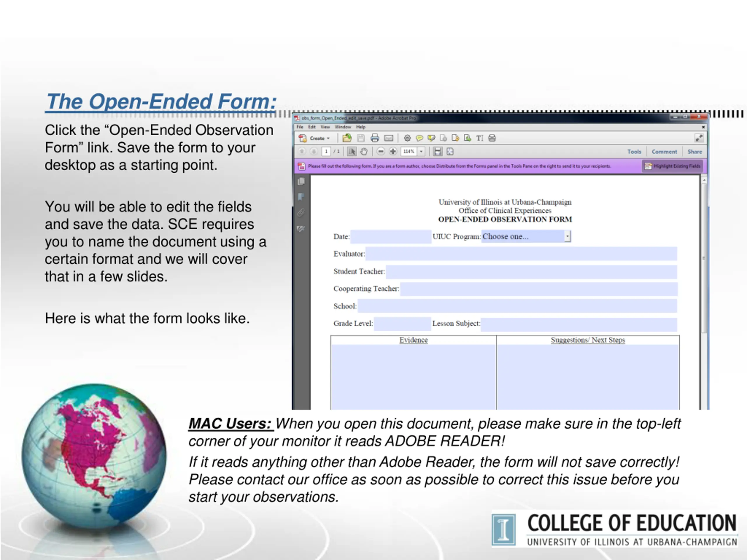The width and height of the screenshot is (747, 560).
Task: Open zoom percentage dropdown arrow
Action: (421, 152)
